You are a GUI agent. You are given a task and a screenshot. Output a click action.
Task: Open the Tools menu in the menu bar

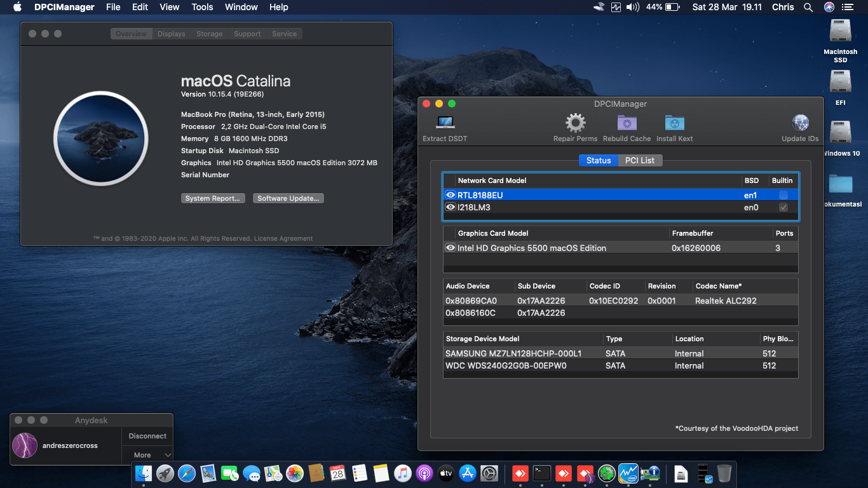(202, 7)
